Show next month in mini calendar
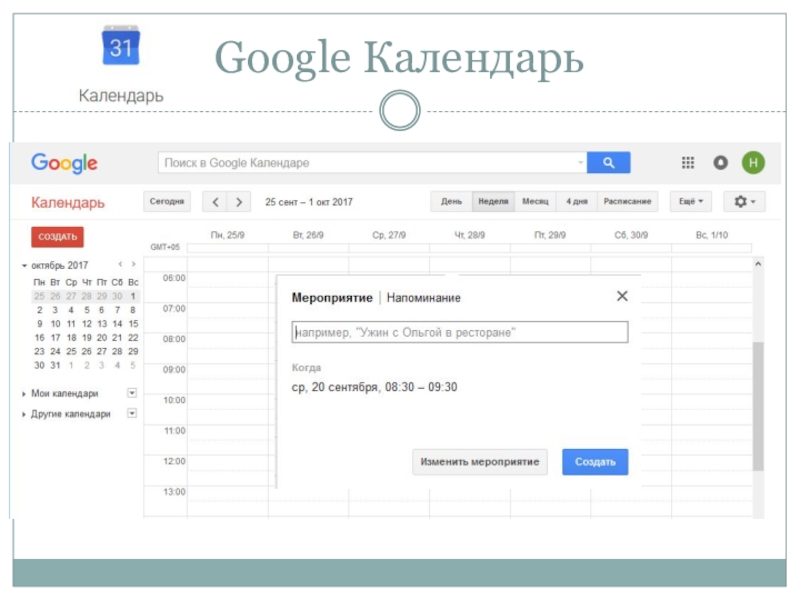This screenshot has height=600, width=800. 134,264
